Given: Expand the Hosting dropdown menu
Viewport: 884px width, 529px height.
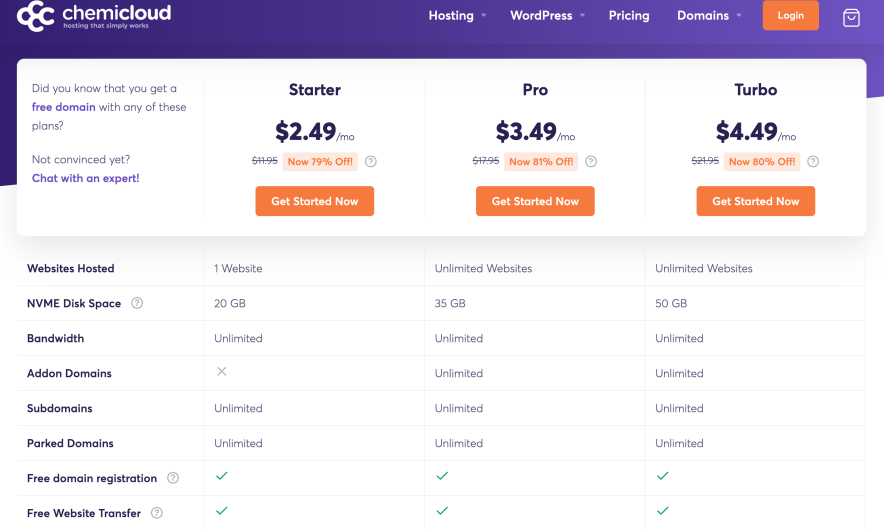Looking at the screenshot, I should point(457,16).
